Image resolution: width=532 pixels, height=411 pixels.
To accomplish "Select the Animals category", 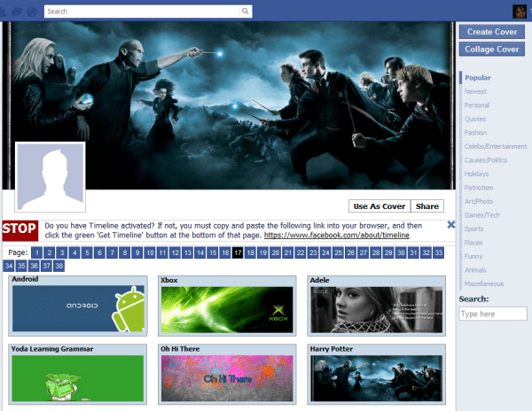I will tap(475, 270).
